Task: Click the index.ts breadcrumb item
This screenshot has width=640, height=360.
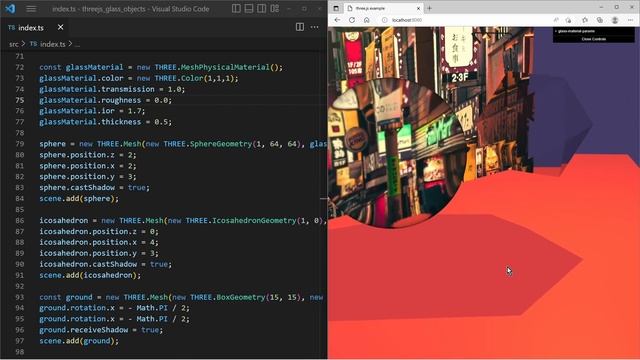Action: pos(48,44)
